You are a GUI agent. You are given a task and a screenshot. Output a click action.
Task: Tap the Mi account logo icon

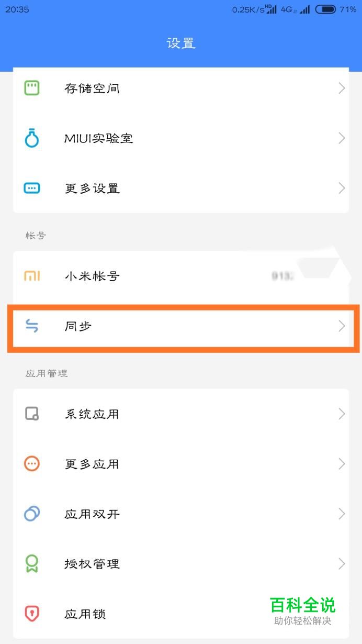tap(32, 276)
